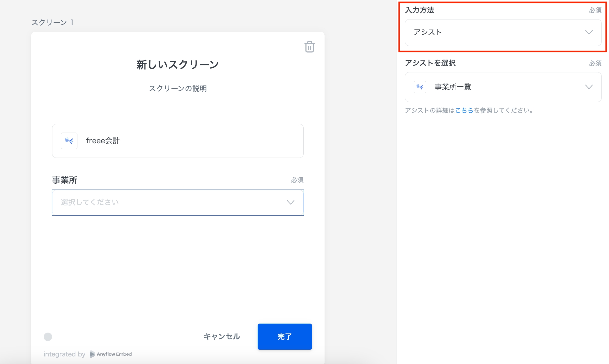Click the gray step indicator dot
The width and height of the screenshot is (609, 364).
[x=48, y=337]
